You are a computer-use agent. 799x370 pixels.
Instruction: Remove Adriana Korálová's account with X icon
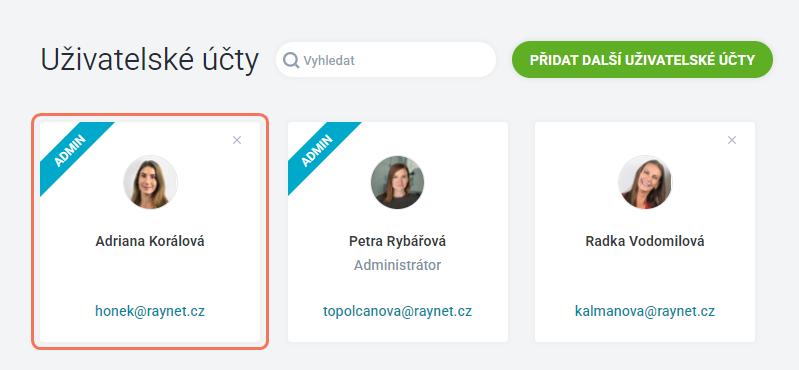tap(237, 140)
